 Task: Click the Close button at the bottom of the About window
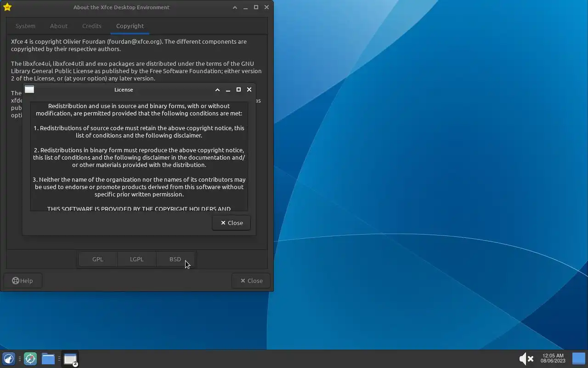click(251, 281)
